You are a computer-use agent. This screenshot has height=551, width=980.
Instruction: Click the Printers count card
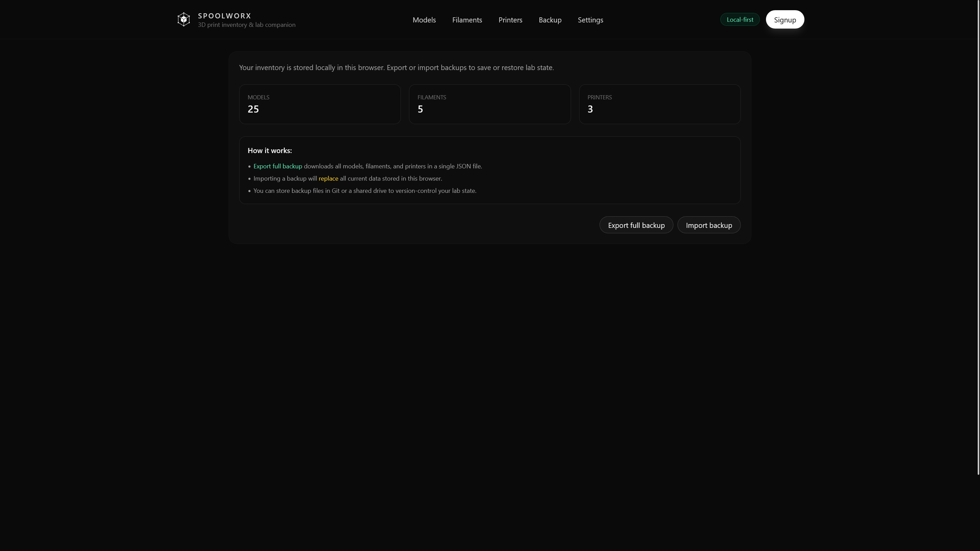click(659, 104)
